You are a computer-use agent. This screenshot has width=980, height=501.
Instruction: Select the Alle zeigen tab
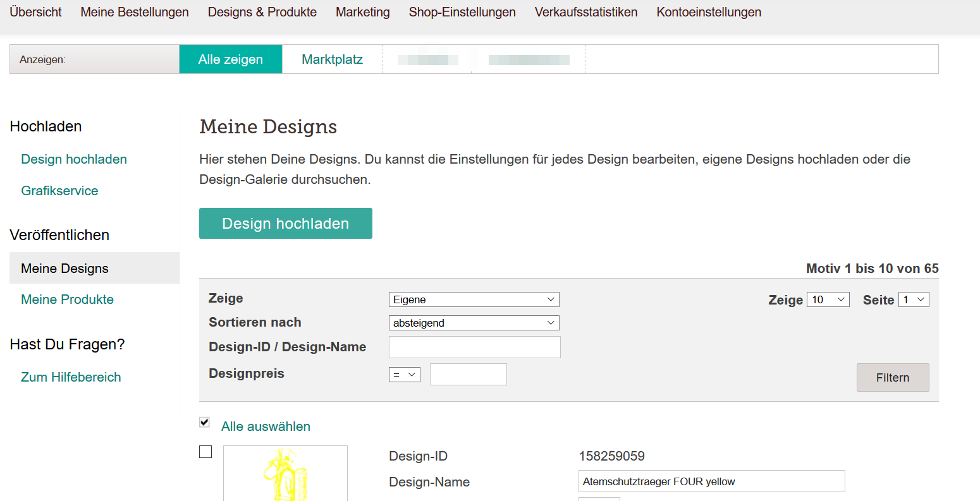click(x=231, y=59)
